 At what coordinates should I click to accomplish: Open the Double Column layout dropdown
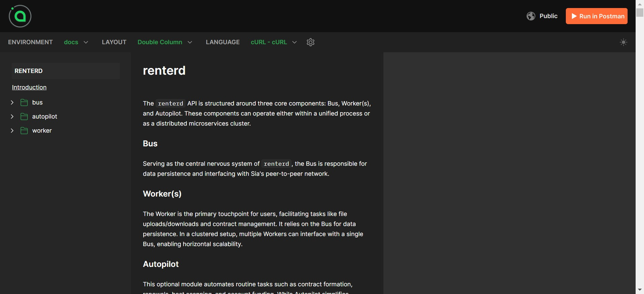(165, 42)
